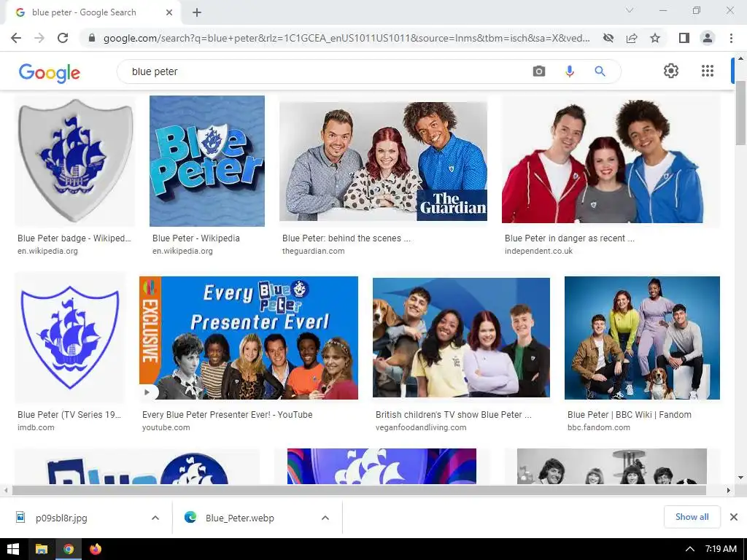Image resolution: width=747 pixels, height=560 pixels.
Task: Click the address bar URL
Action: tap(347, 38)
